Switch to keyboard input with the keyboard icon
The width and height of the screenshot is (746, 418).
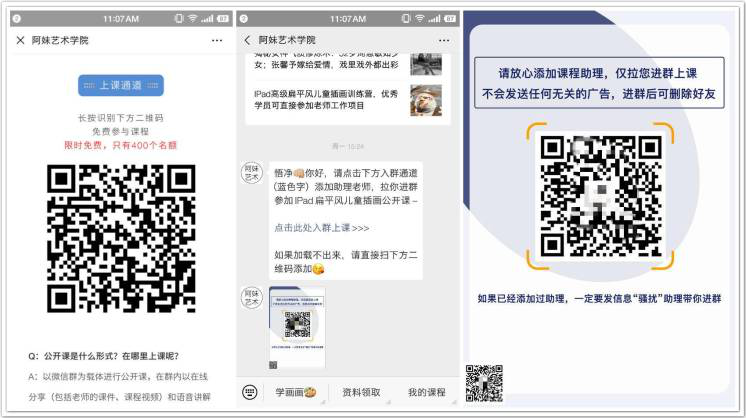[x=250, y=392]
